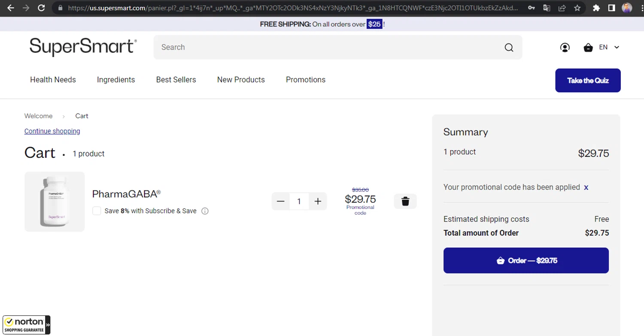644x336 pixels.
Task: Click the SuperSmart logo
Action: tap(83, 47)
